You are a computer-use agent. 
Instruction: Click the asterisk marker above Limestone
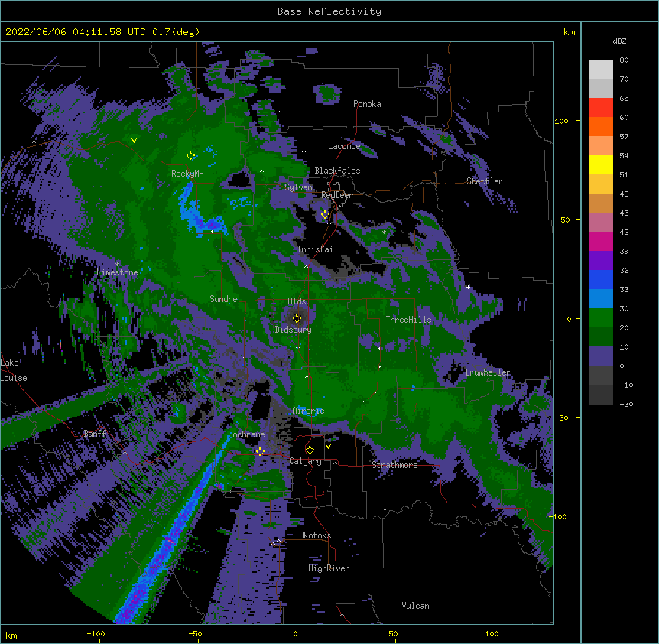pos(117,265)
